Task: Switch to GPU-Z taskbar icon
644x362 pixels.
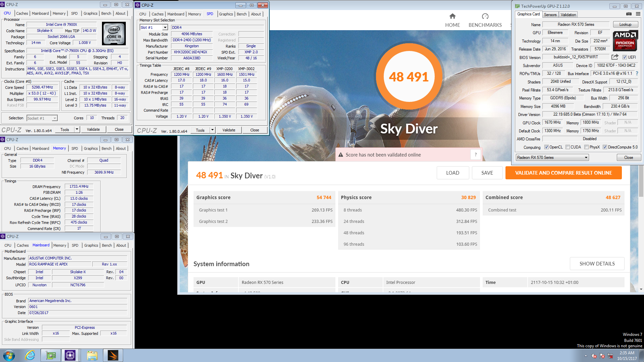Action: click(x=51, y=355)
